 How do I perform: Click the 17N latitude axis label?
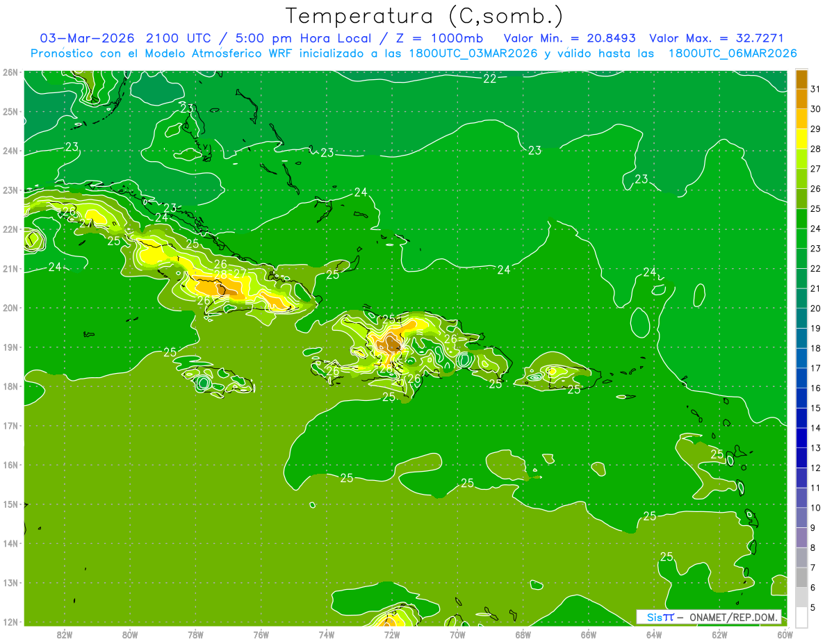(x=10, y=426)
